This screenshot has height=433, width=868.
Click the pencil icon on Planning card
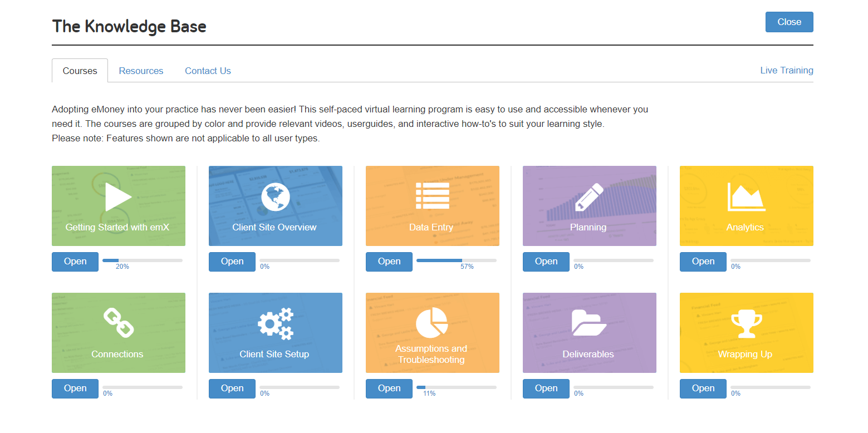click(589, 196)
